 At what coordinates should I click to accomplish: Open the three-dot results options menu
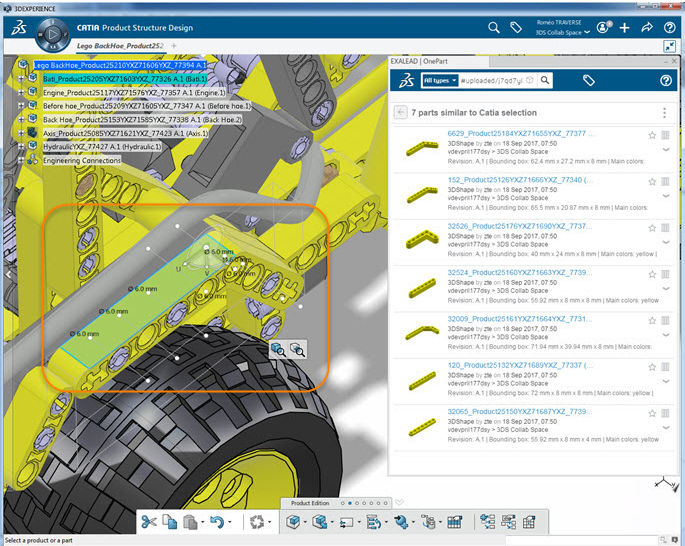pos(664,113)
